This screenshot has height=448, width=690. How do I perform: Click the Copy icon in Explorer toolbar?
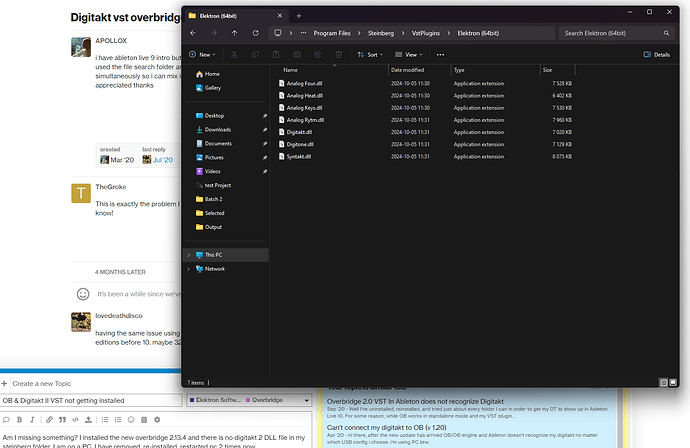255,55
